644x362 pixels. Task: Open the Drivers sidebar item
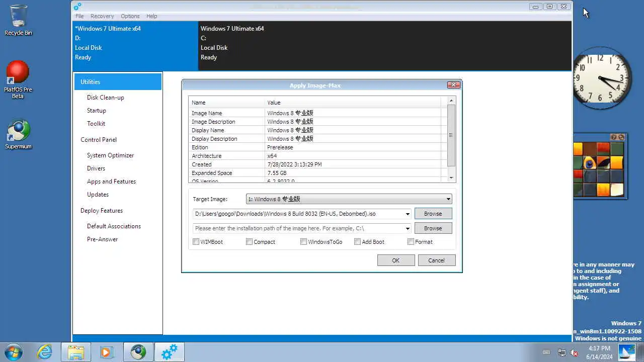click(x=96, y=168)
